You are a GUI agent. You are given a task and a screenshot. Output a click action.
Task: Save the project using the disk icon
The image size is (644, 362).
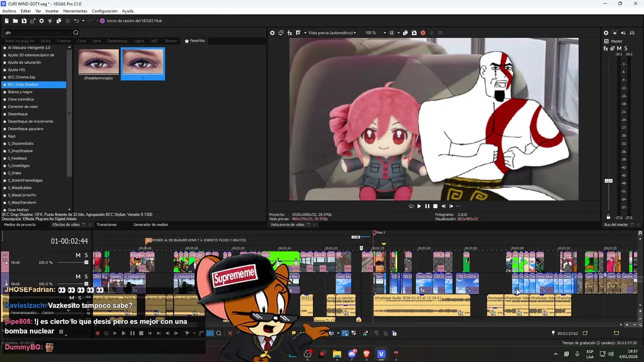[x=24, y=21]
